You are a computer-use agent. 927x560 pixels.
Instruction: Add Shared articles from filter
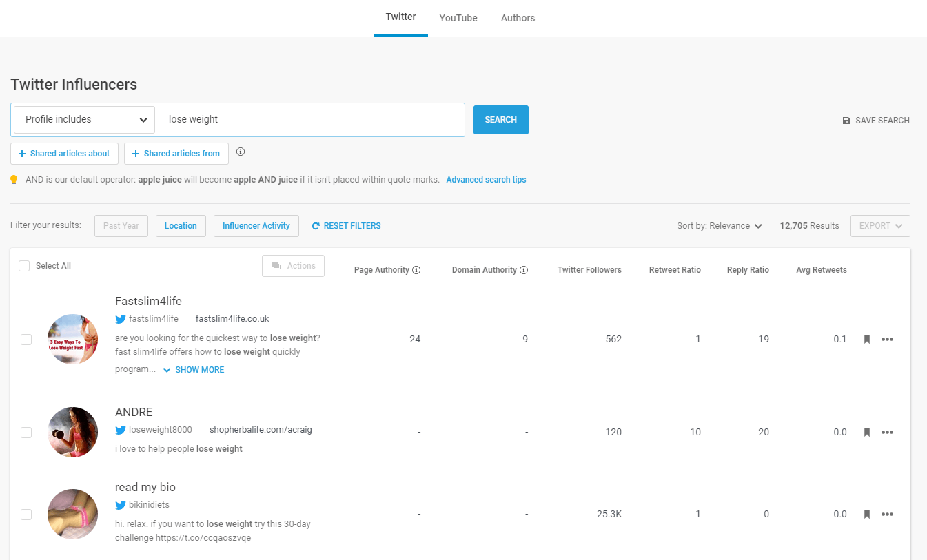click(x=176, y=154)
